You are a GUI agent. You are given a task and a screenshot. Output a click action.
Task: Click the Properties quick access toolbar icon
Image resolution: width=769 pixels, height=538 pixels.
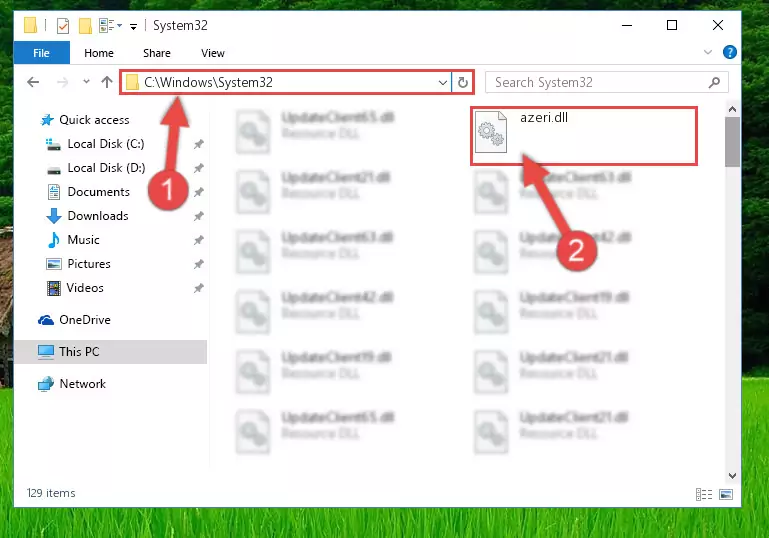(x=63, y=26)
